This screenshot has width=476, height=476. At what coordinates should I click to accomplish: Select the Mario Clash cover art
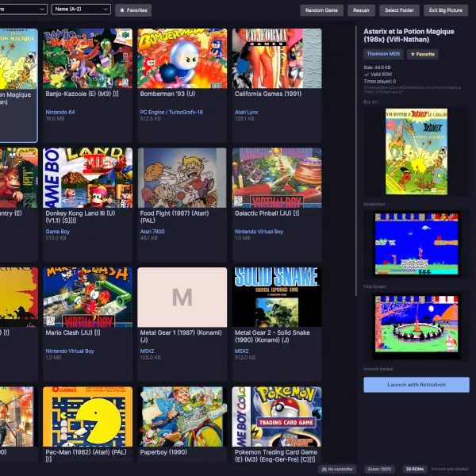coord(88,297)
